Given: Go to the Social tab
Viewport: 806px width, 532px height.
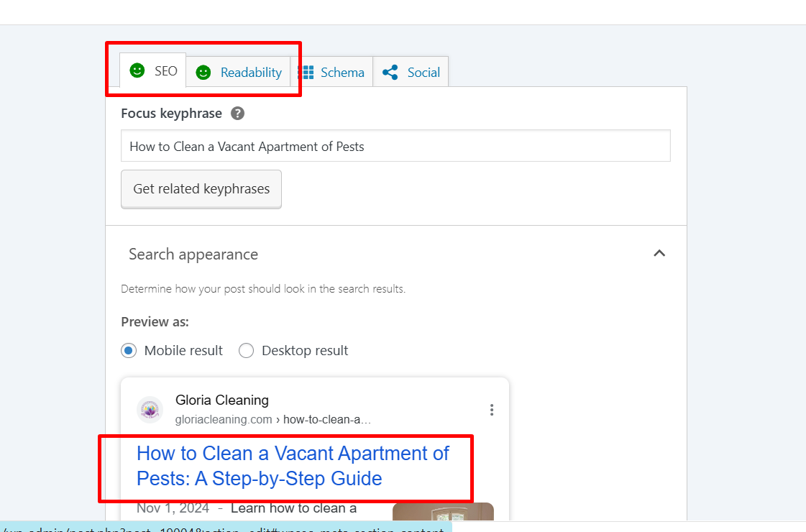Looking at the screenshot, I should click(423, 73).
